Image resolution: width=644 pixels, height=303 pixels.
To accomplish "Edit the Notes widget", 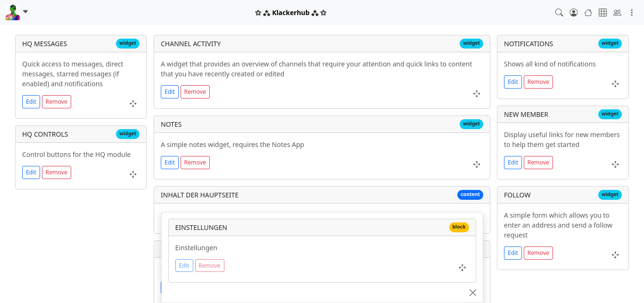I will point(170,163).
